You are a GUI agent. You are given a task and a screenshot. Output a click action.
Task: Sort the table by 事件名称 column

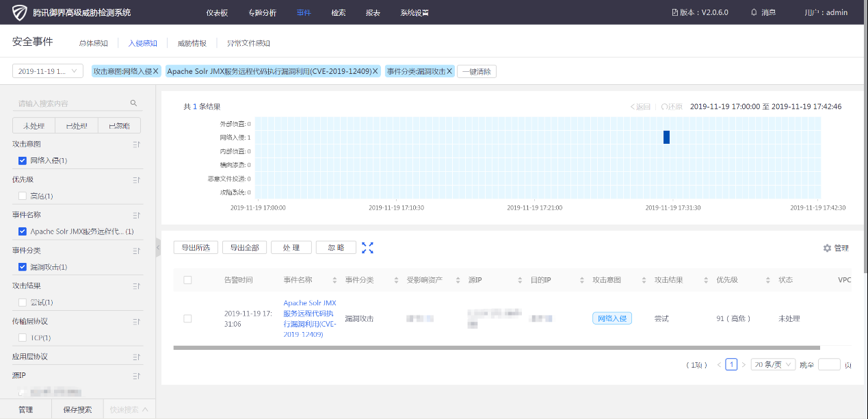pyautogui.click(x=334, y=280)
